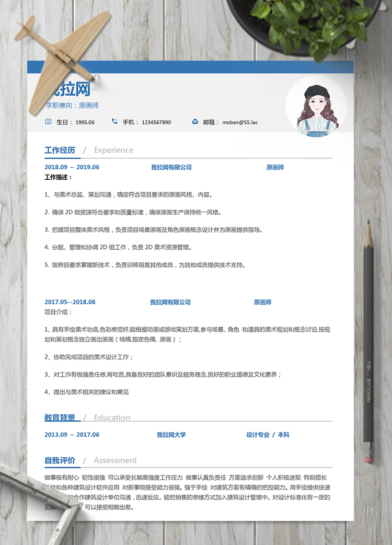The height and width of the screenshot is (545, 392).
Task: Select item 1 about 手绘美术功底
Action: (x=187, y=334)
